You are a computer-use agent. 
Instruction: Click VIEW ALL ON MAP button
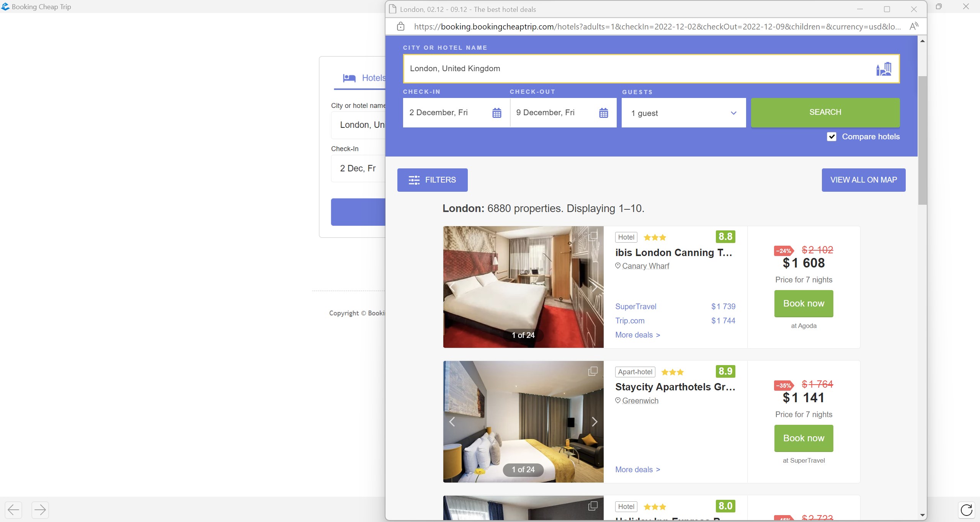pyautogui.click(x=863, y=180)
